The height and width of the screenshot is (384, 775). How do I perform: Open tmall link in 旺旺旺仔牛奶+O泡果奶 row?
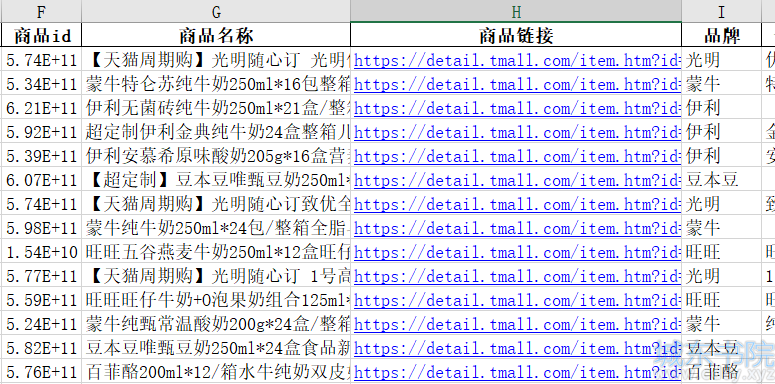[517, 300]
